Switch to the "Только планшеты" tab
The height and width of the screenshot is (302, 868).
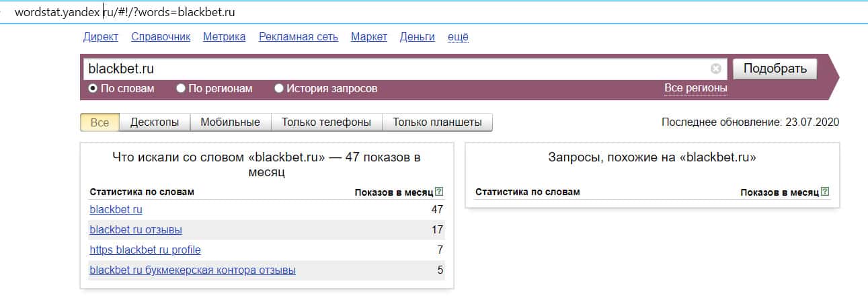point(437,122)
